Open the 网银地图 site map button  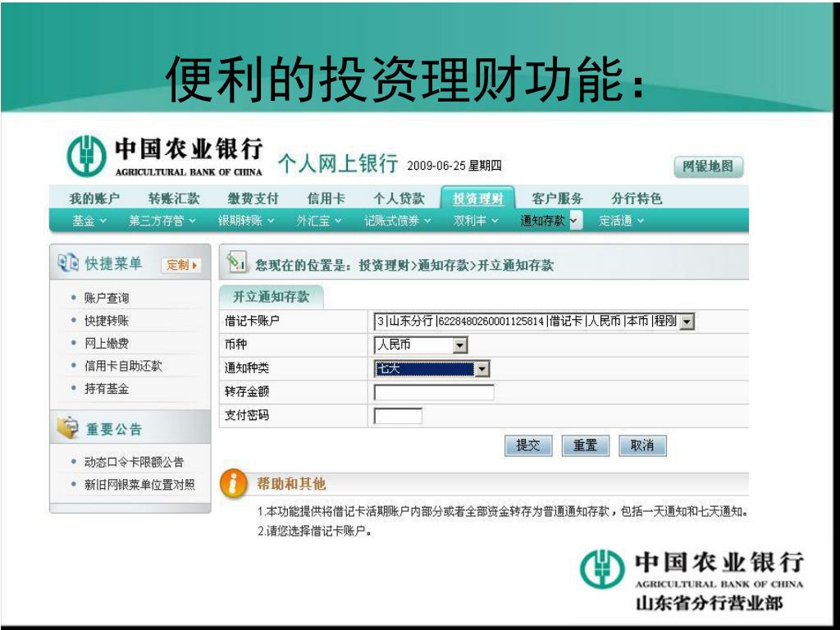(x=708, y=167)
